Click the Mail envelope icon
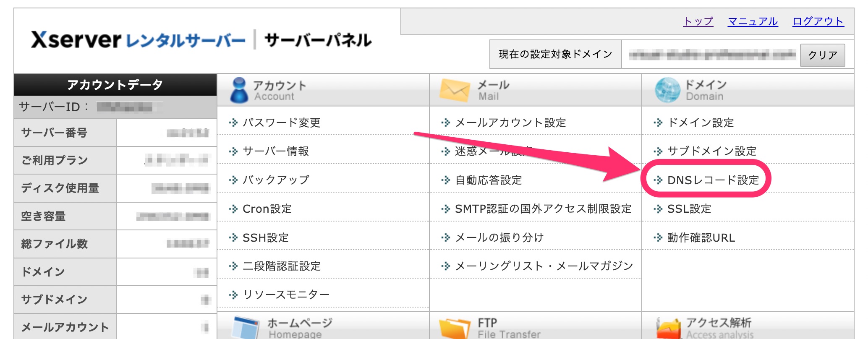This screenshot has height=339, width=868. (x=455, y=90)
